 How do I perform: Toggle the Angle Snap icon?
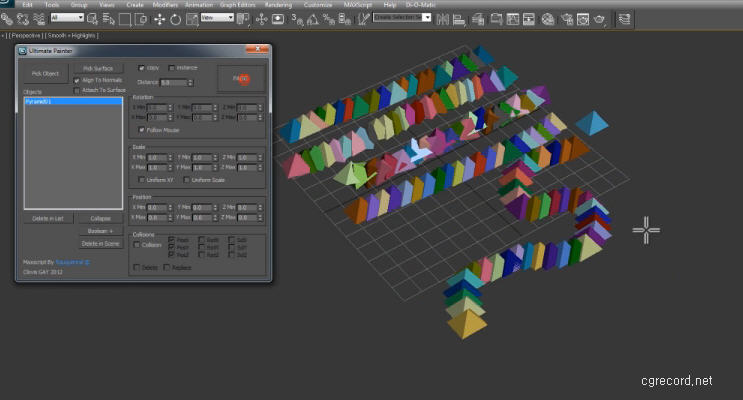[x=313, y=19]
